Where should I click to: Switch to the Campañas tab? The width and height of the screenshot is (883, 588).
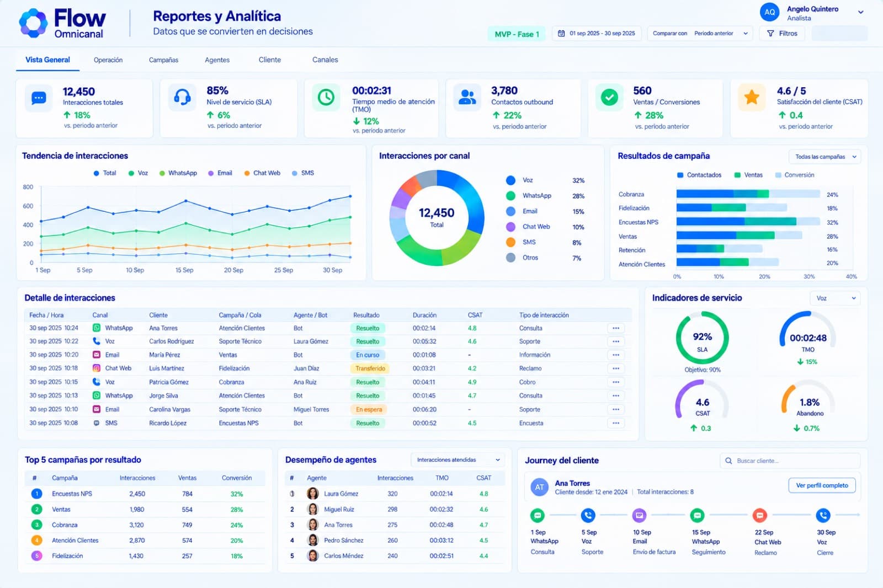point(163,60)
